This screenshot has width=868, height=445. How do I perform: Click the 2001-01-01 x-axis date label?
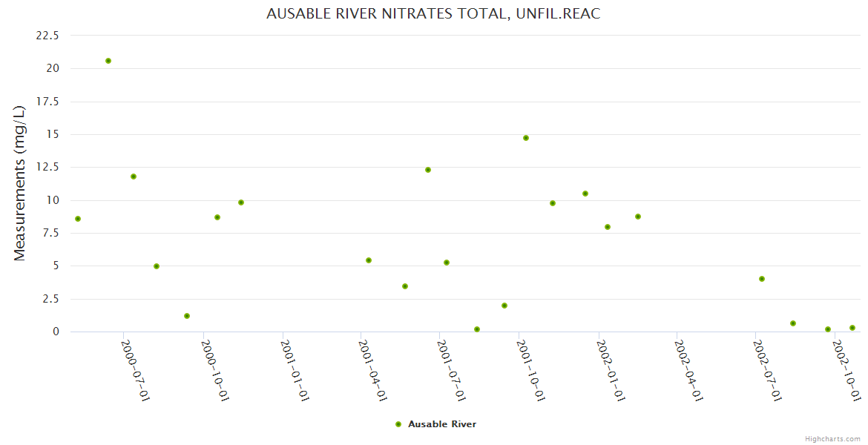click(295, 370)
